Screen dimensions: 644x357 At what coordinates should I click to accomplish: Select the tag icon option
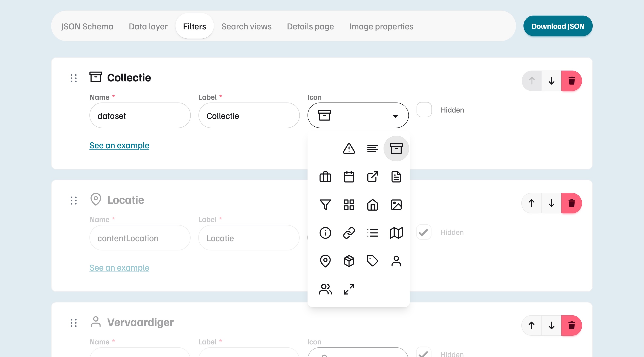tap(372, 261)
